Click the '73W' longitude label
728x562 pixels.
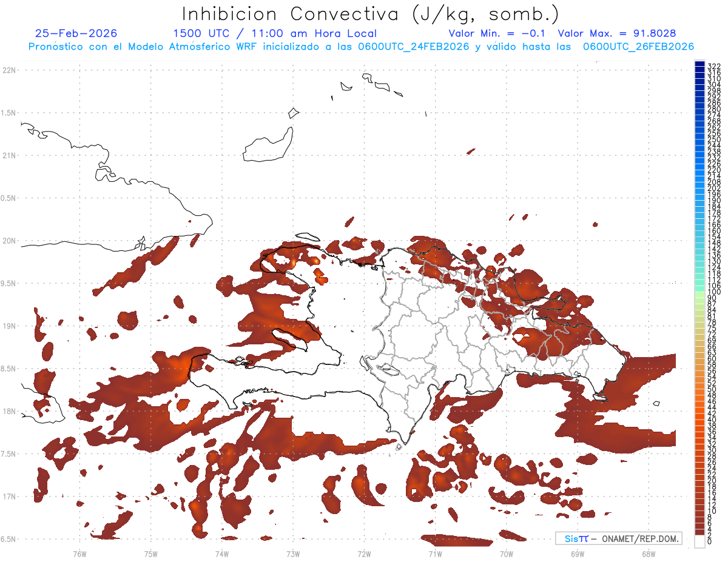point(293,554)
